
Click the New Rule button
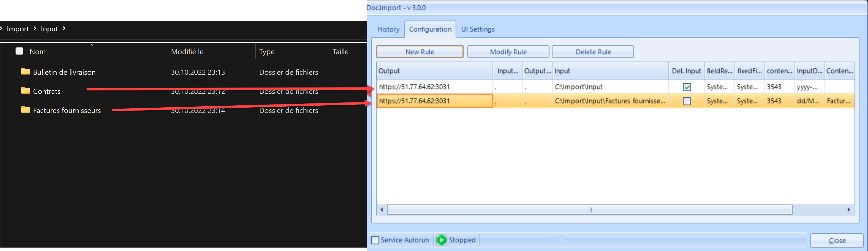[419, 52]
